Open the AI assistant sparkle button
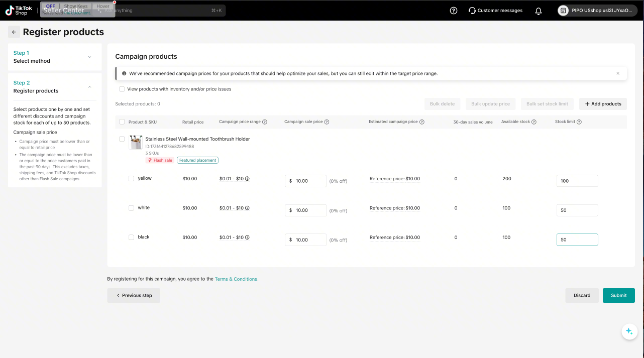Screen dimensions: 644x358 tap(629, 331)
